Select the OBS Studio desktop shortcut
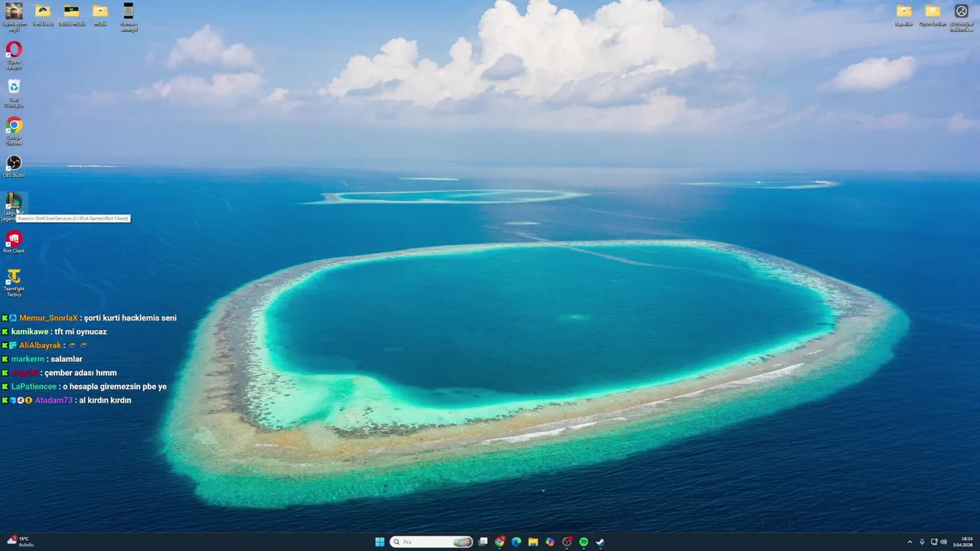Screen dimensions: 980x551 coord(14,166)
